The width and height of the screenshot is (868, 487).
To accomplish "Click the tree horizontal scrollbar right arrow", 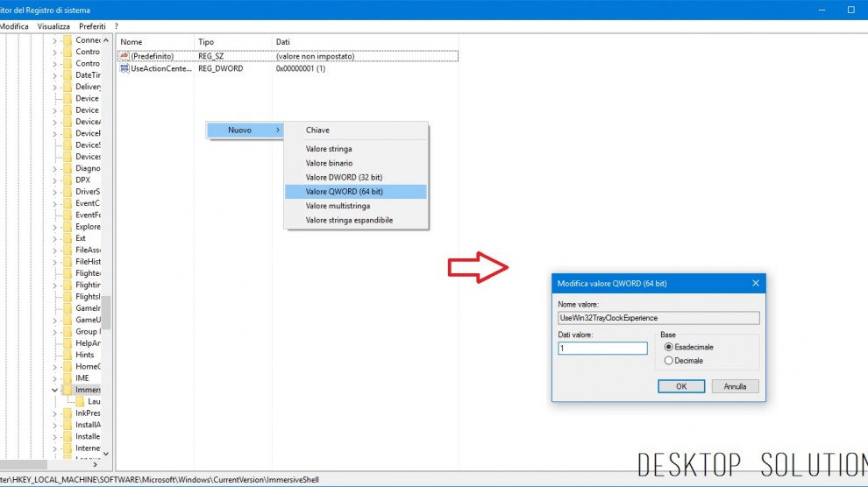I will click(x=96, y=465).
